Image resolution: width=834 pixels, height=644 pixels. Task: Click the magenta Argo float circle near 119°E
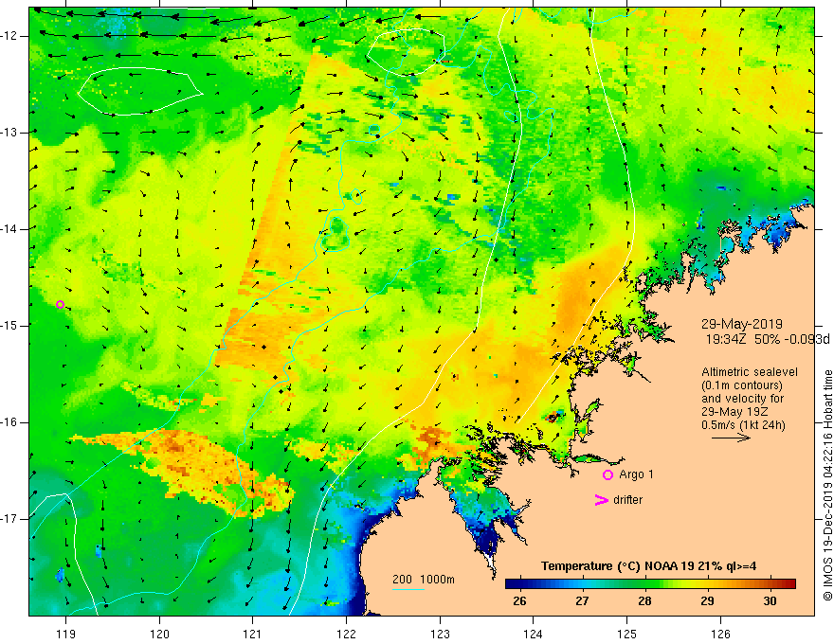tap(60, 304)
